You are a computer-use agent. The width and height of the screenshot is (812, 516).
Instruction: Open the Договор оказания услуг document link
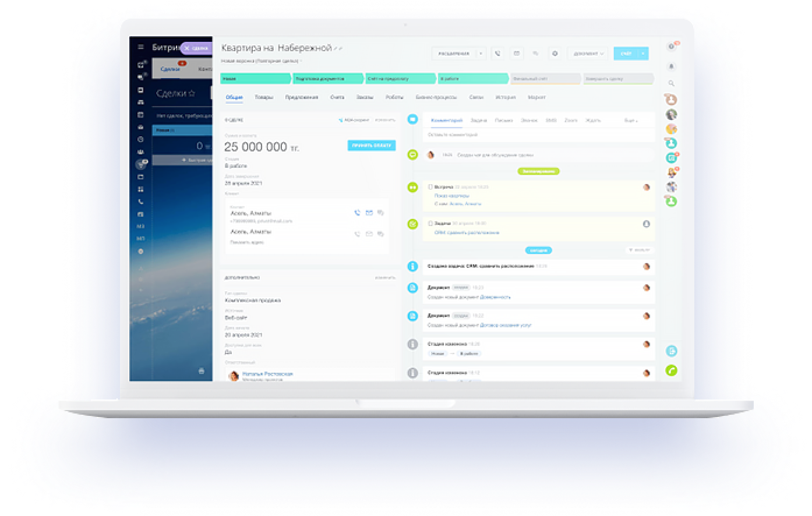pos(506,325)
